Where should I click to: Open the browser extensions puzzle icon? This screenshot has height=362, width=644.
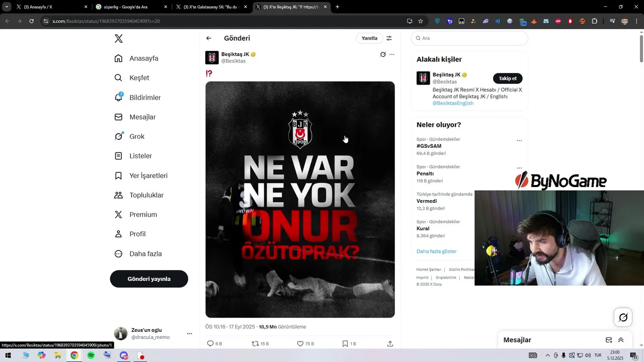(x=595, y=21)
